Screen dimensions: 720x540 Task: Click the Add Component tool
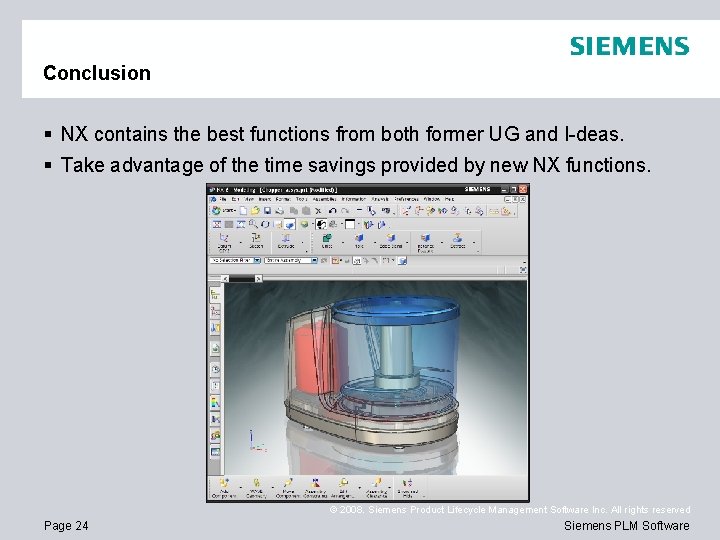[x=224, y=488]
